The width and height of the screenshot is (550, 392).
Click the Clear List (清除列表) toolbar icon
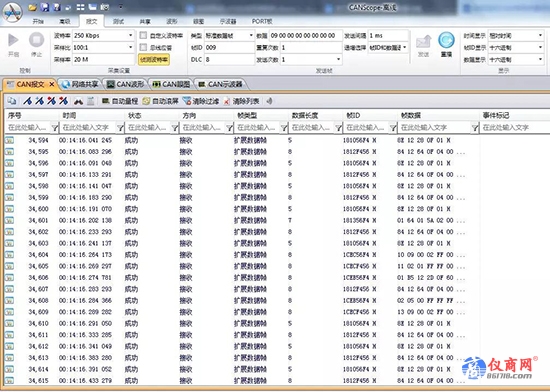[x=227, y=102]
